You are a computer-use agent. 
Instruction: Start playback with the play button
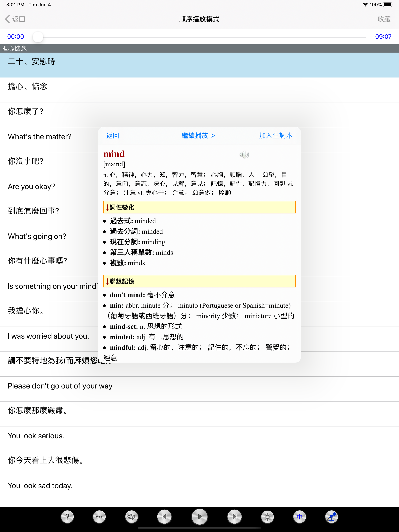click(x=199, y=517)
